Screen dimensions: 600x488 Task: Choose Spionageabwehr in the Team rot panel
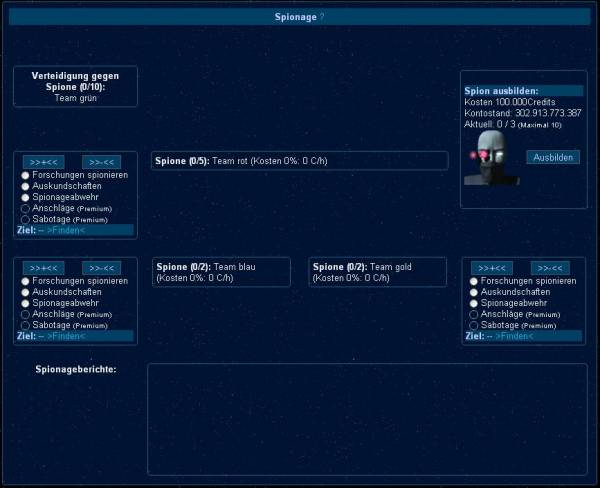[26, 197]
